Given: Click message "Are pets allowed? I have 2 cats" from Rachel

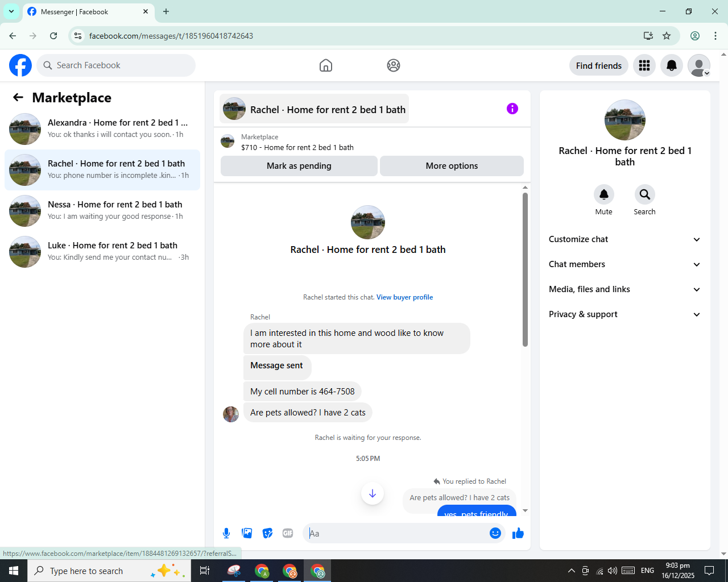Looking at the screenshot, I should pyautogui.click(x=308, y=413).
